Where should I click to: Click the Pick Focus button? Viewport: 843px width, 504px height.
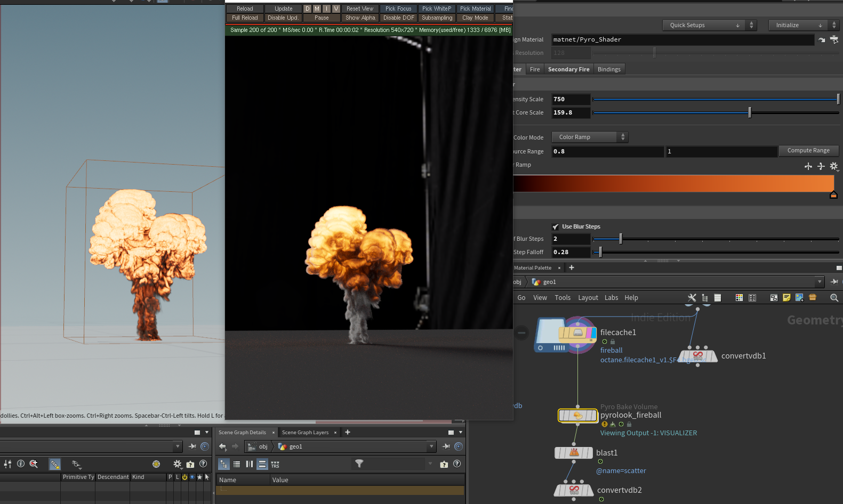[398, 9]
